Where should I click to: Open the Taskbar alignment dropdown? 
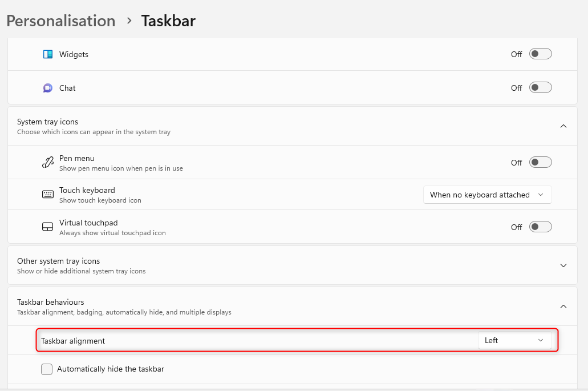(514, 340)
